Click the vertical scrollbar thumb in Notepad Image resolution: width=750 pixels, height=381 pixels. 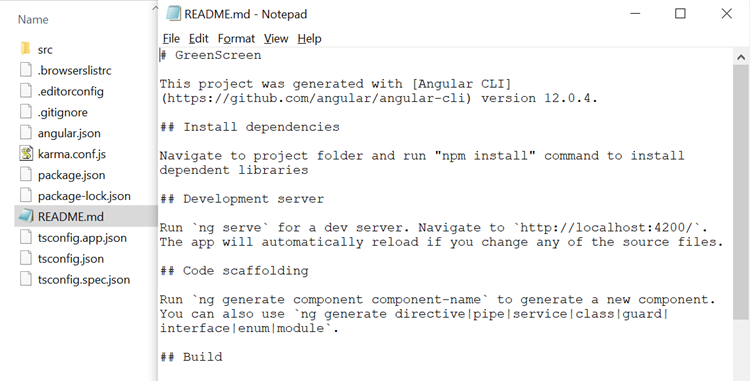pos(741,192)
